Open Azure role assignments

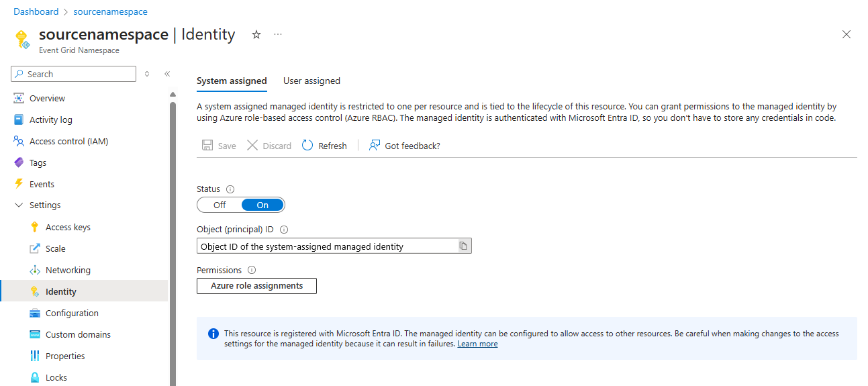256,286
